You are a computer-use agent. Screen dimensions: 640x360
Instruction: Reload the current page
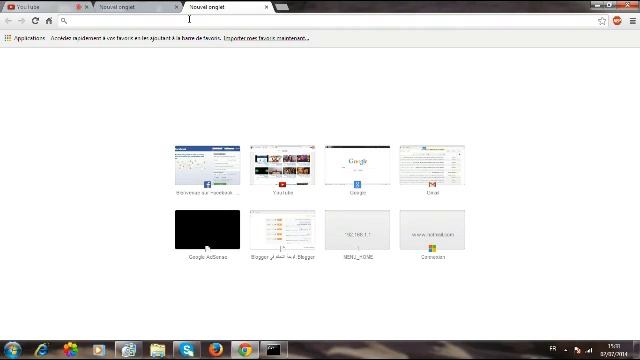(35, 21)
